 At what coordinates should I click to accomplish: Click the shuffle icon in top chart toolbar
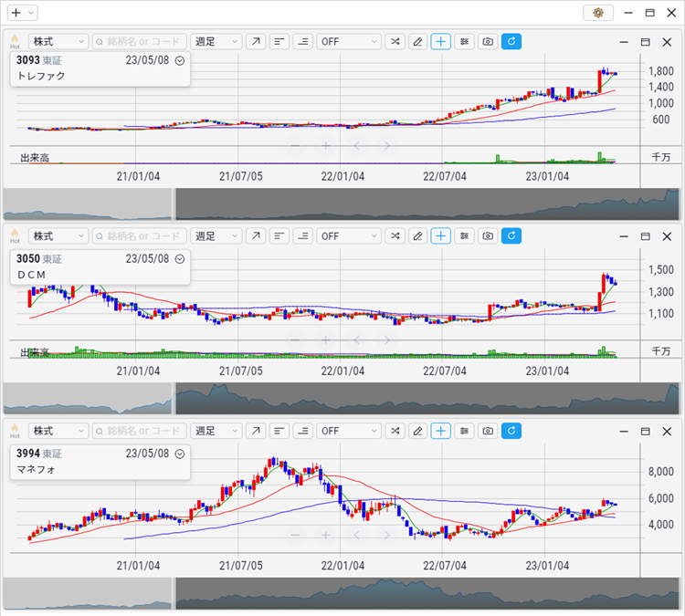tap(395, 42)
